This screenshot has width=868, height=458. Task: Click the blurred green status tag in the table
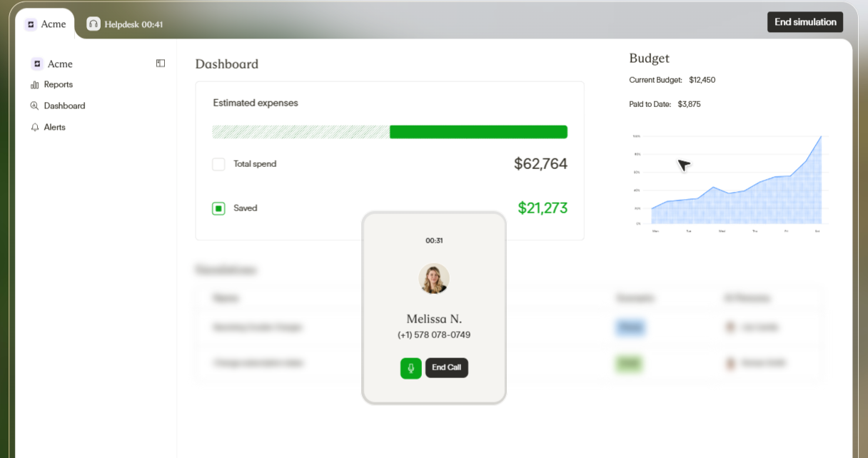(x=628, y=363)
